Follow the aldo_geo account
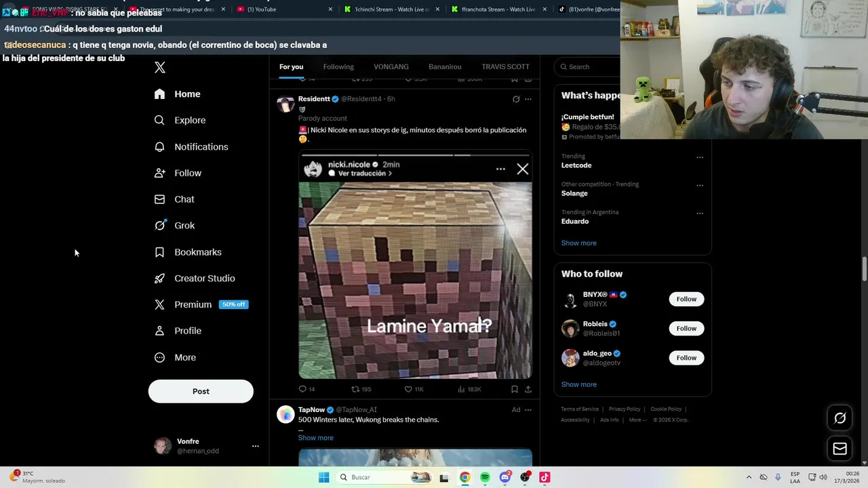 (x=686, y=358)
